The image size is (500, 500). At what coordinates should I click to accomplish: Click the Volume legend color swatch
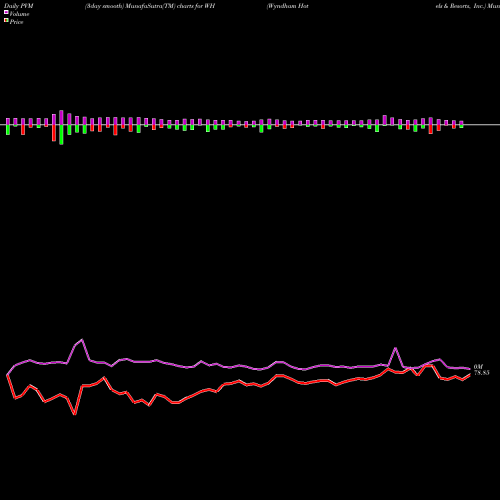[x=6, y=12]
